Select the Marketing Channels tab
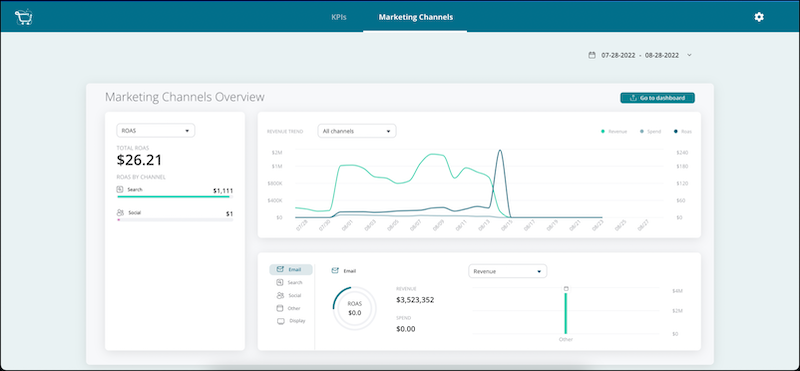The width and height of the screenshot is (800, 371). coord(415,17)
